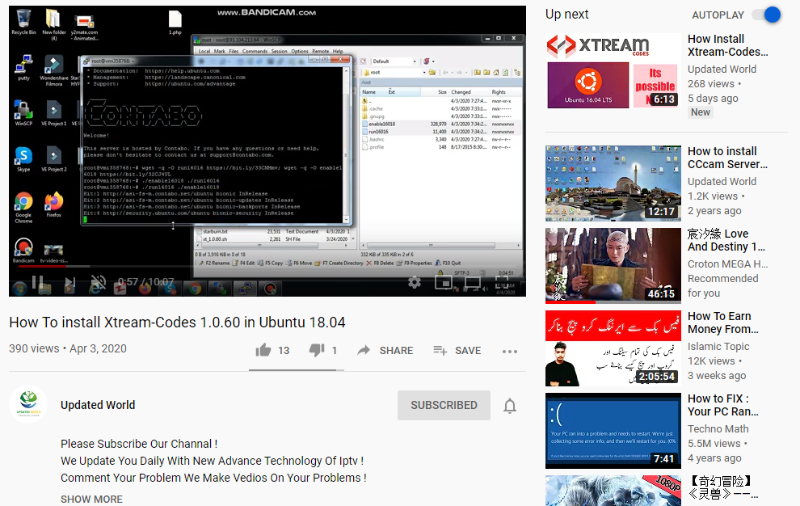The width and height of the screenshot is (800, 506).
Task: Open the video settings gear
Action: [414, 283]
